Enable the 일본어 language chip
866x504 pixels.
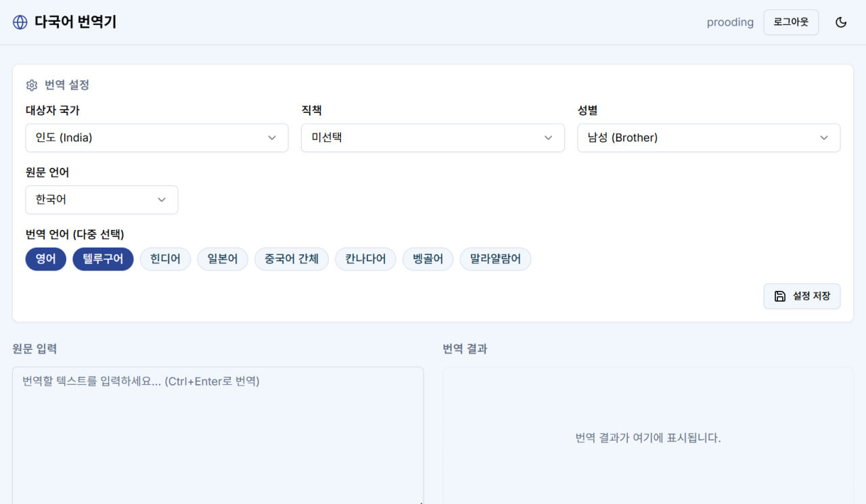(x=223, y=259)
